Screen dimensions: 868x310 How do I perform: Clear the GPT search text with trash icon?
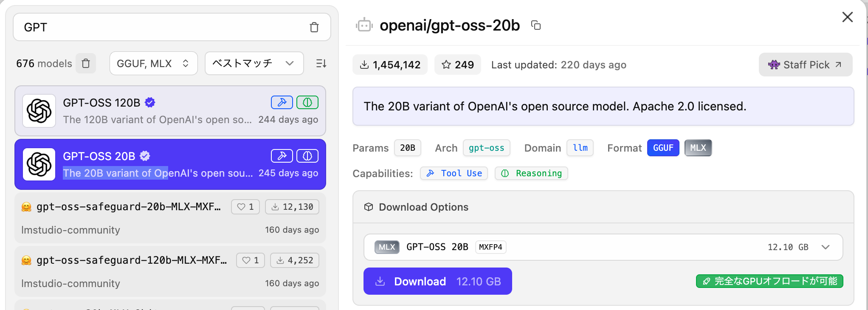(x=314, y=27)
